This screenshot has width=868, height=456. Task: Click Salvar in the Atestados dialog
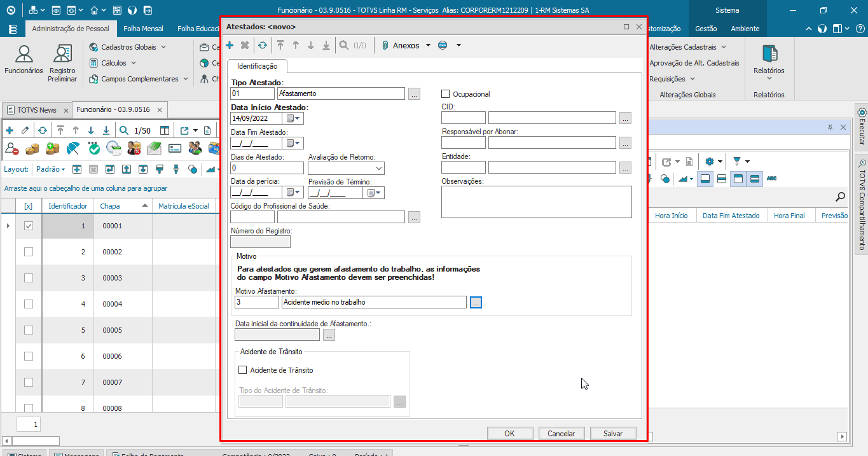613,433
